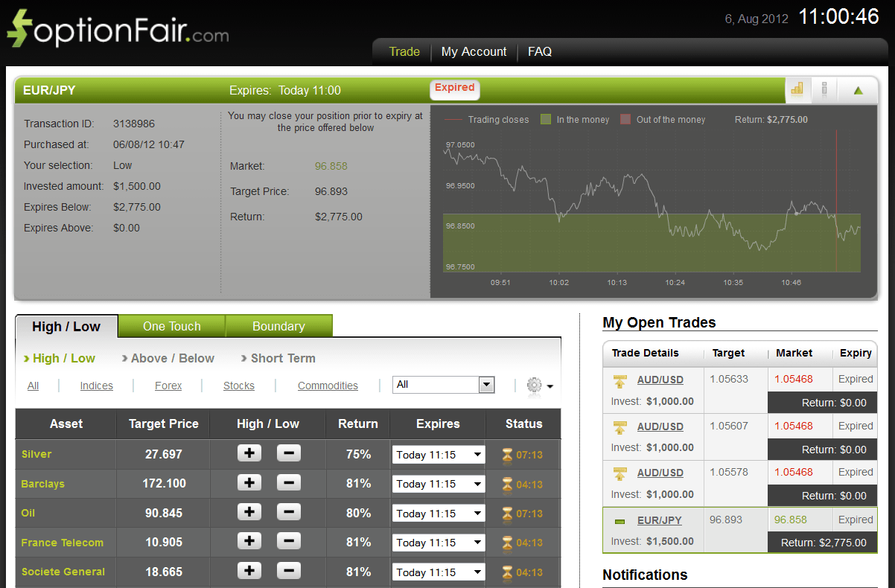Screen dimensions: 895x588
Task: Open the All assets filter dropdown
Action: coord(444,385)
